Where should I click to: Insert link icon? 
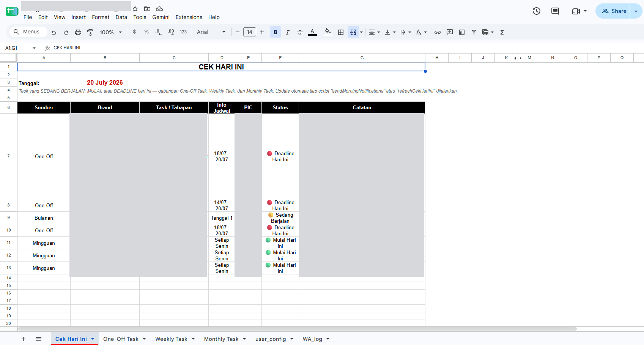(x=438, y=32)
